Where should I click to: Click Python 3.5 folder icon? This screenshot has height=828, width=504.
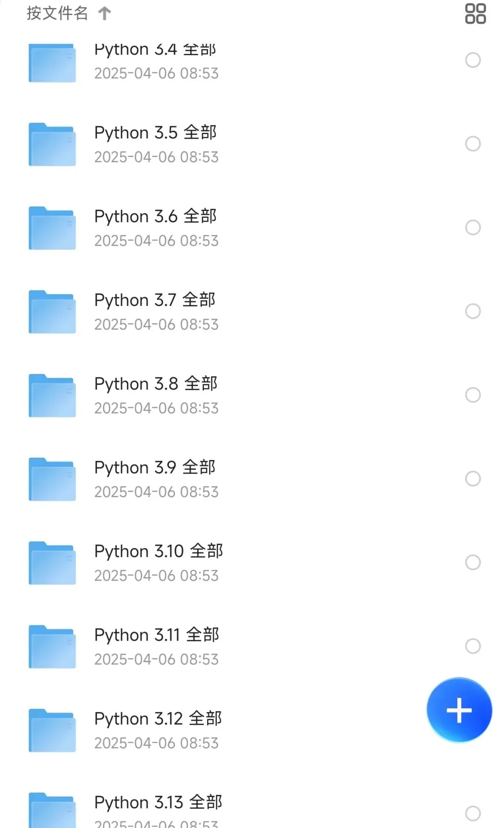click(52, 144)
